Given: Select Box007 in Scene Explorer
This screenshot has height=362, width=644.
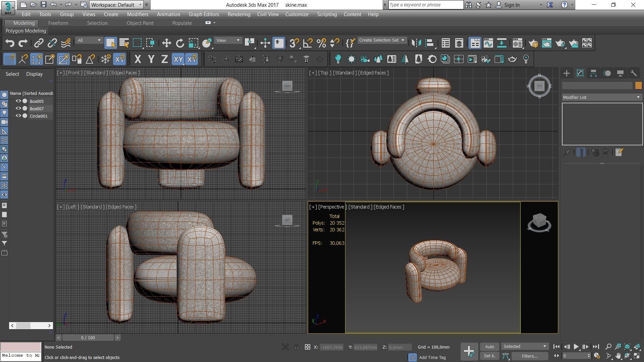Looking at the screenshot, I should click(x=37, y=109).
